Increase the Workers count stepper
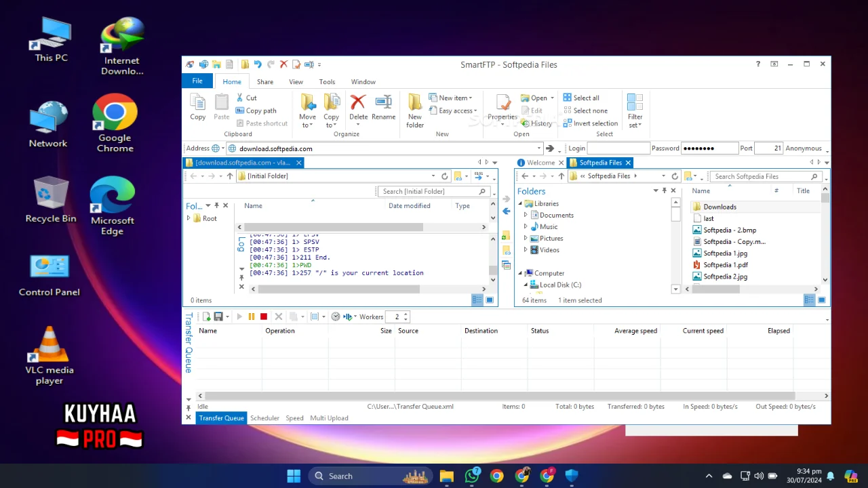 click(x=406, y=314)
